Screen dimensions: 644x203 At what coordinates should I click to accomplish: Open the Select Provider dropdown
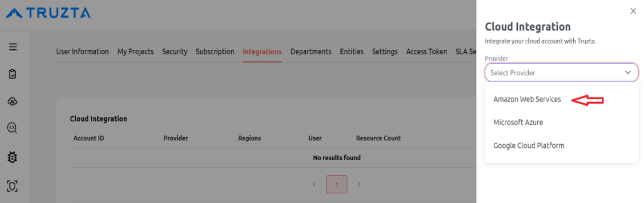(x=561, y=73)
